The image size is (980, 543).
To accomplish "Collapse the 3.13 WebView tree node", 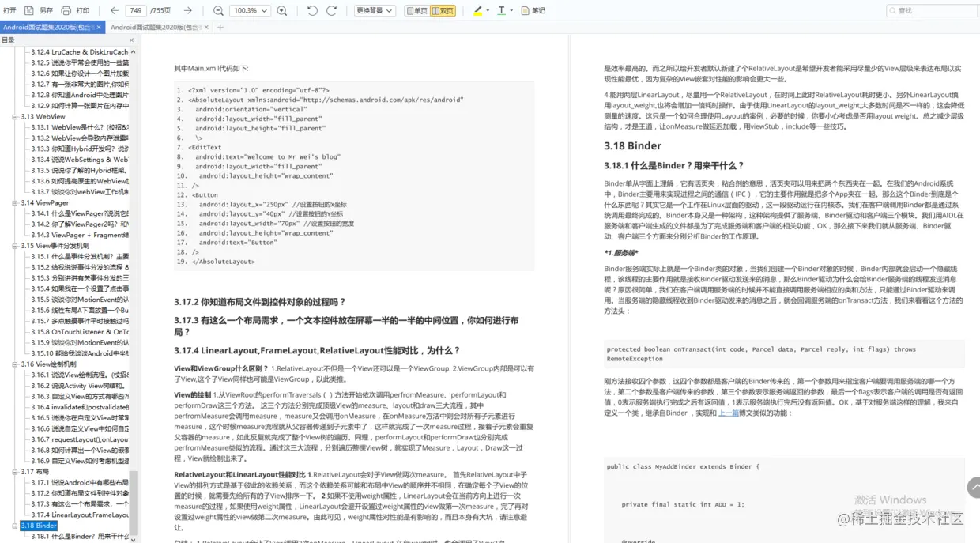I will tap(15, 116).
